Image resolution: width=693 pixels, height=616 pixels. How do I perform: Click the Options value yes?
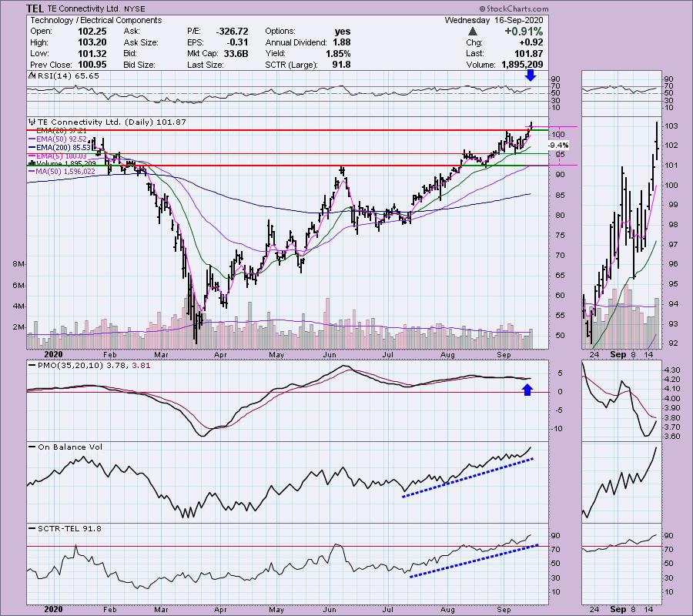(343, 32)
